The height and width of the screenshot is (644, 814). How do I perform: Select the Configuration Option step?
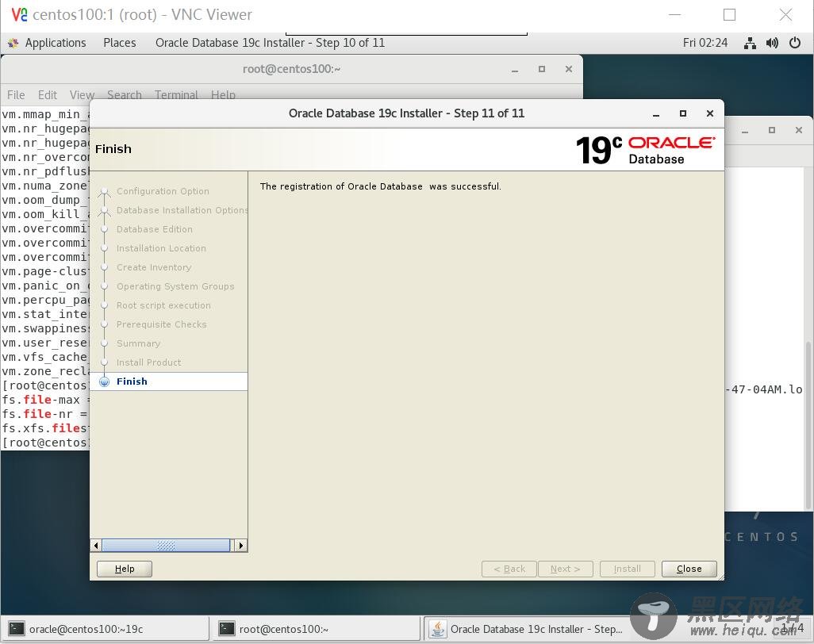click(163, 191)
